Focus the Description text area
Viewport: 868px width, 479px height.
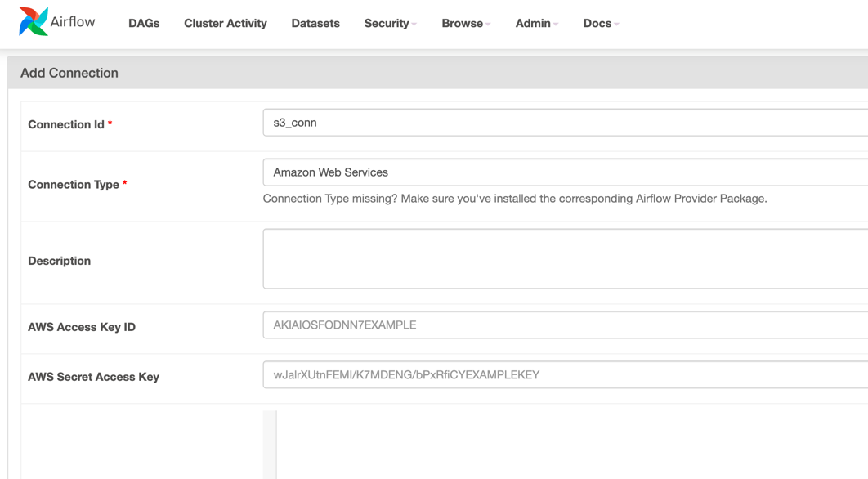tap(566, 258)
